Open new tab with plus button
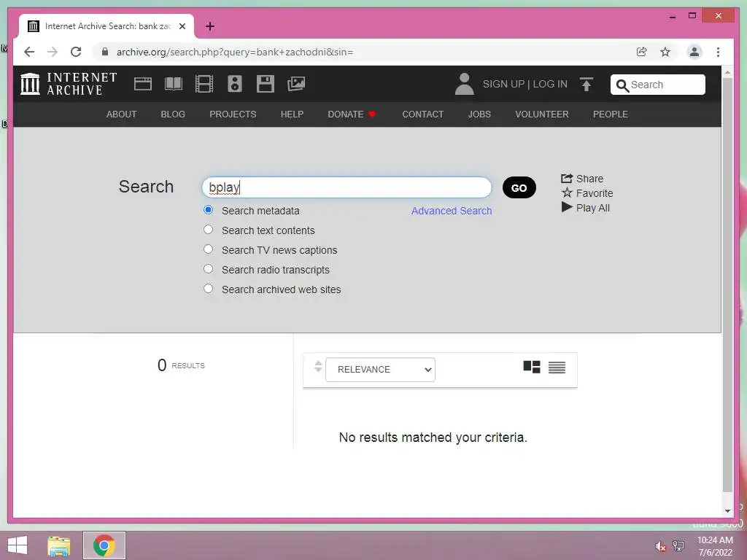Image resolution: width=747 pixels, height=560 pixels. point(209,26)
